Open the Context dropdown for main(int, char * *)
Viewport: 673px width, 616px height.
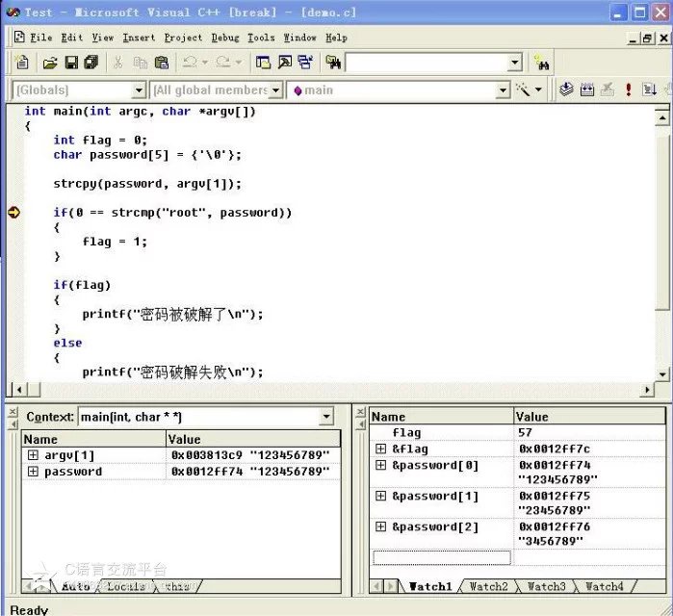326,417
